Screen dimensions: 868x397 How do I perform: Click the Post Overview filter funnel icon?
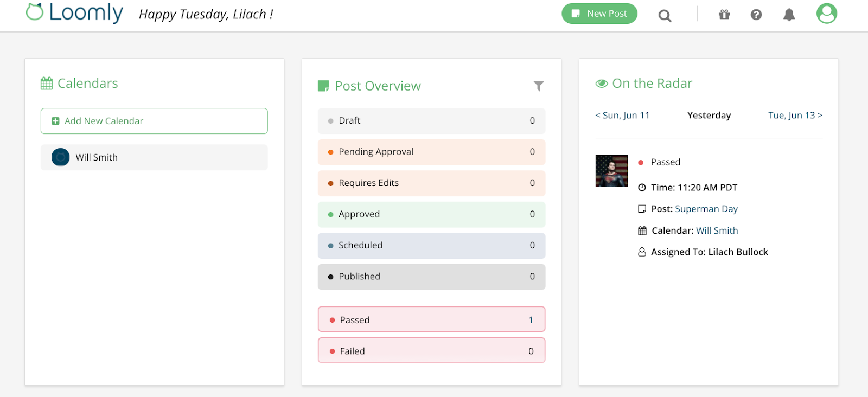coord(539,86)
